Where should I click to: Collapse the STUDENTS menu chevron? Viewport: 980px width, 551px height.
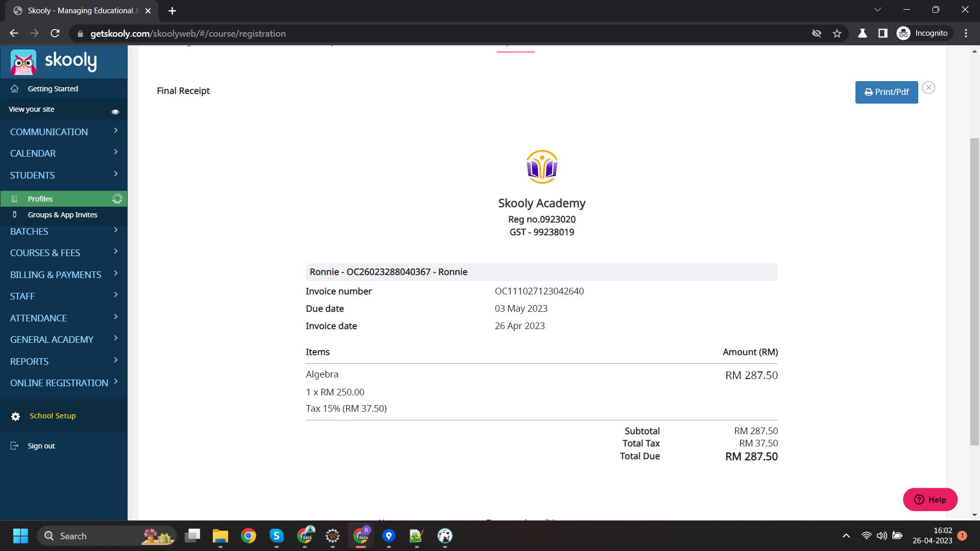(116, 174)
